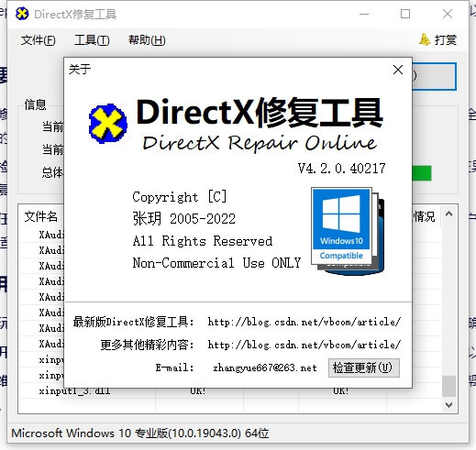The image size is (476, 450).
Task: Minimize the DirectX修复工具 window
Action: pyautogui.click(x=364, y=14)
